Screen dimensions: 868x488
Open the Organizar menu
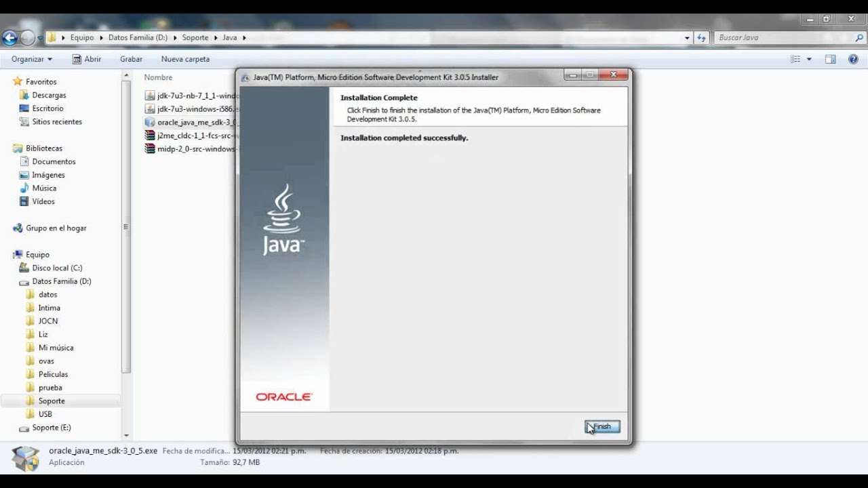tap(32, 59)
